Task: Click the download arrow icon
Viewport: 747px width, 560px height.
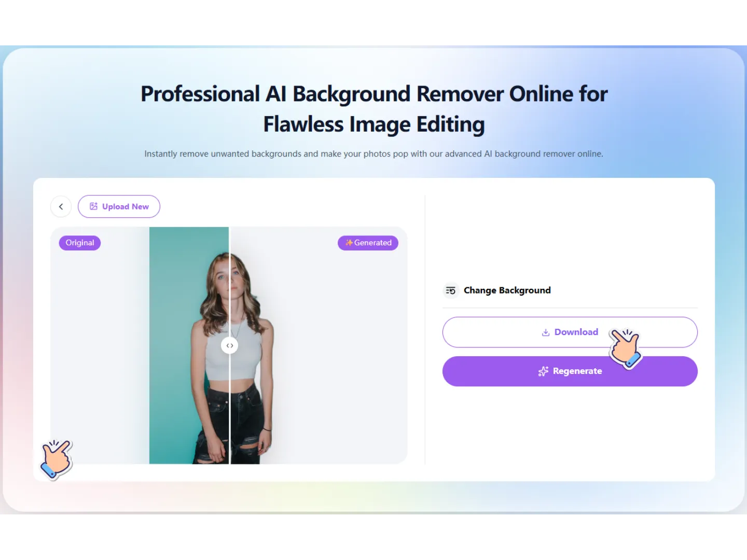Action: point(545,332)
